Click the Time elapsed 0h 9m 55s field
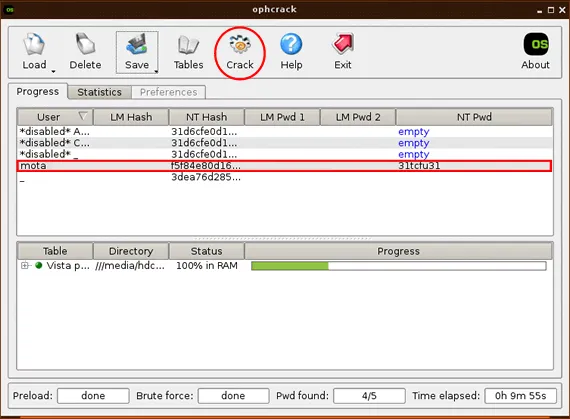The image size is (570, 419). (521, 396)
